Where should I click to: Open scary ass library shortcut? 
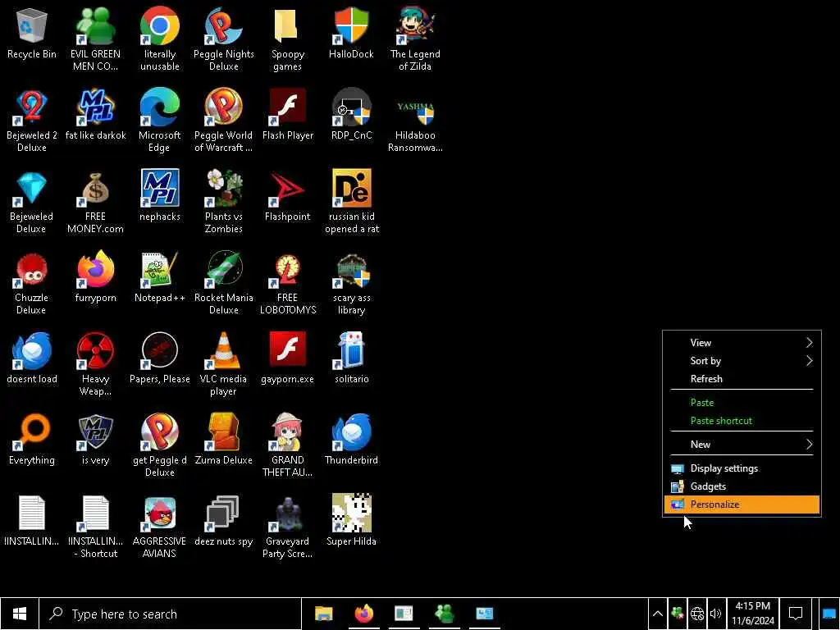351,283
